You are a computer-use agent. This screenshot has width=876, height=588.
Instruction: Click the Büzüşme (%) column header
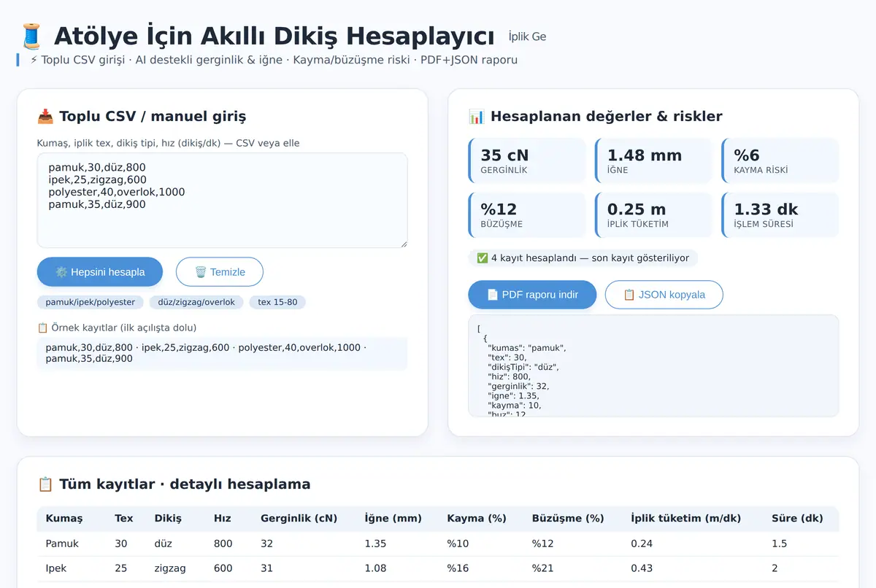(x=568, y=519)
